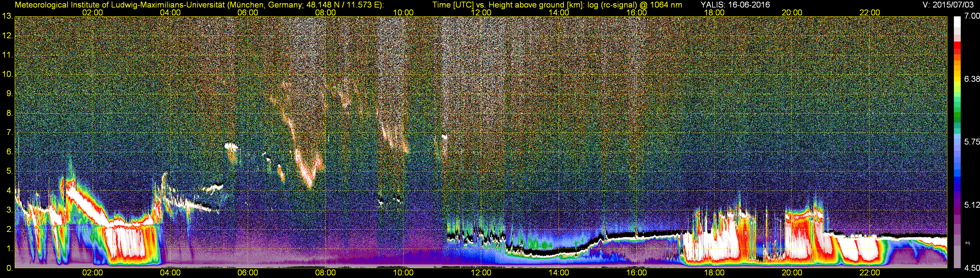The height and width of the screenshot is (278, 980).
Task: Pick the 1 km height axis label
Action: click(9, 249)
